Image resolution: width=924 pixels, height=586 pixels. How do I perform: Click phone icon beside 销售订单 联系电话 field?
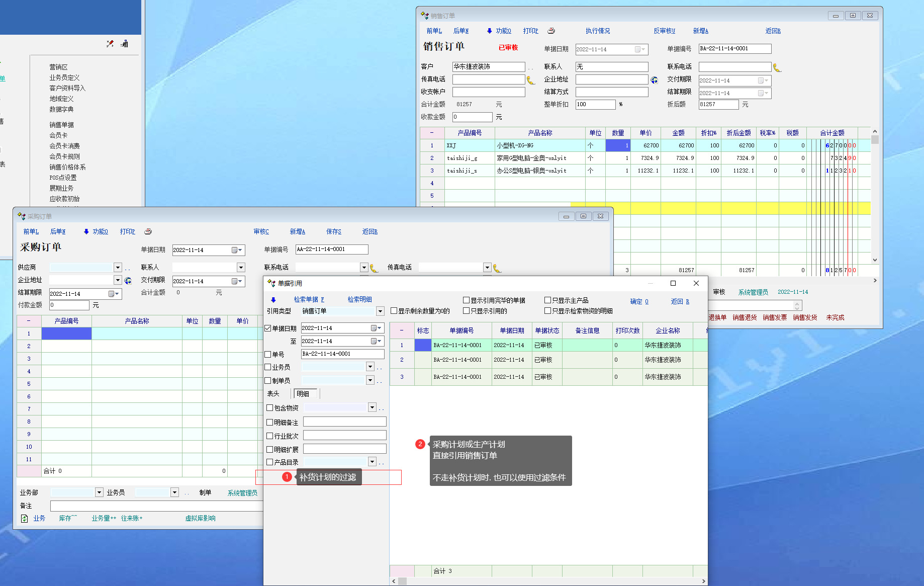pyautogui.click(x=777, y=67)
